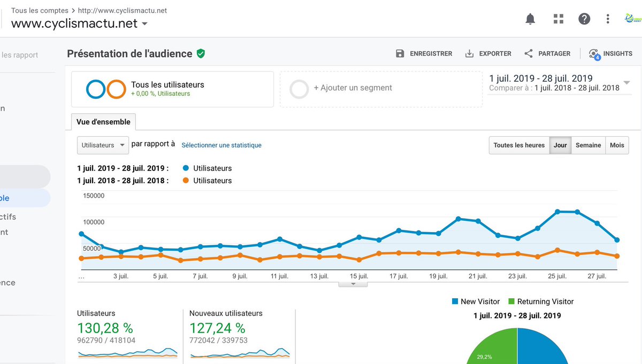Open the help question mark icon

(x=584, y=19)
